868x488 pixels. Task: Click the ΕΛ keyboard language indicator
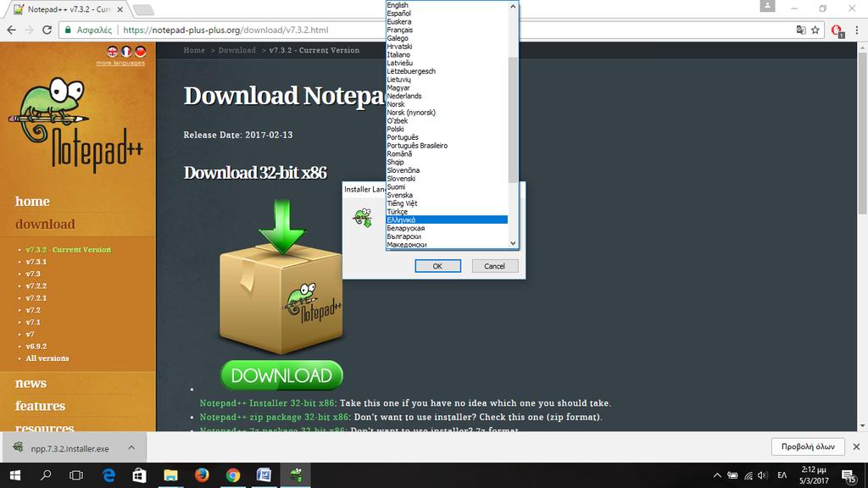[782, 475]
